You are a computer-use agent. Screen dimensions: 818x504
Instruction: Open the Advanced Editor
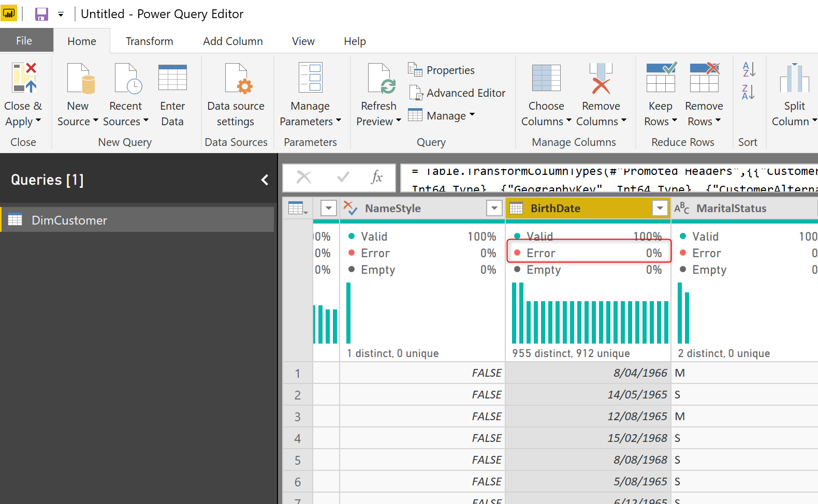(457, 93)
